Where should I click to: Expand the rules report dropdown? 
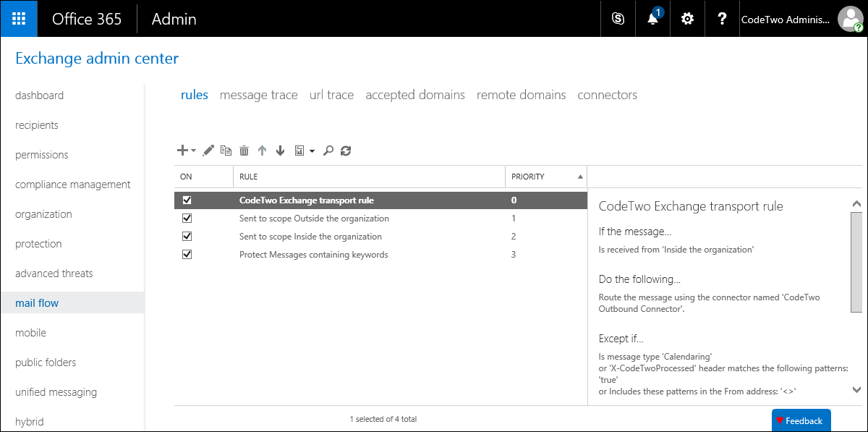tap(310, 152)
